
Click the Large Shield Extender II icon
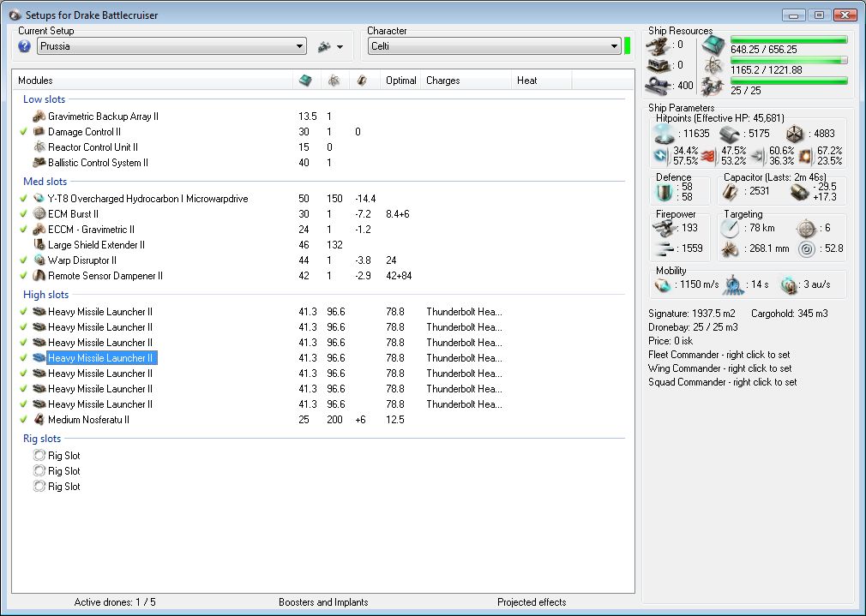click(x=39, y=245)
